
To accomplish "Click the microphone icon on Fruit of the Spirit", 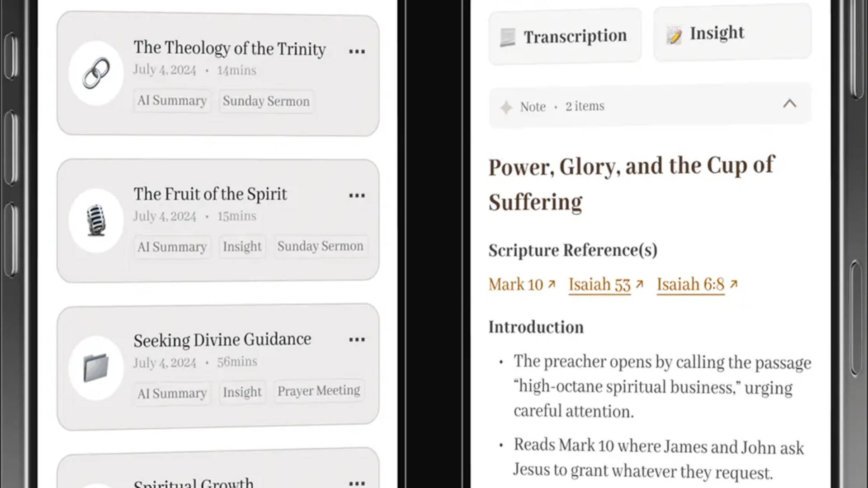I will (x=96, y=220).
